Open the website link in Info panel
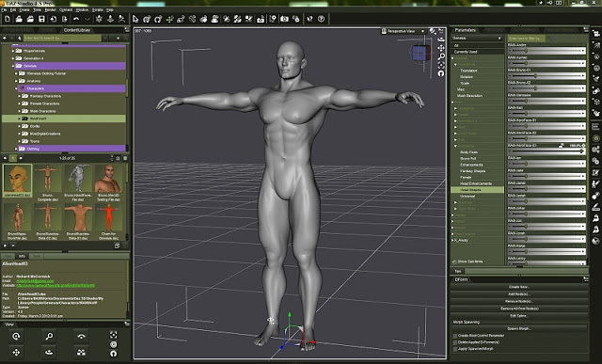602x364 pixels. (55, 285)
